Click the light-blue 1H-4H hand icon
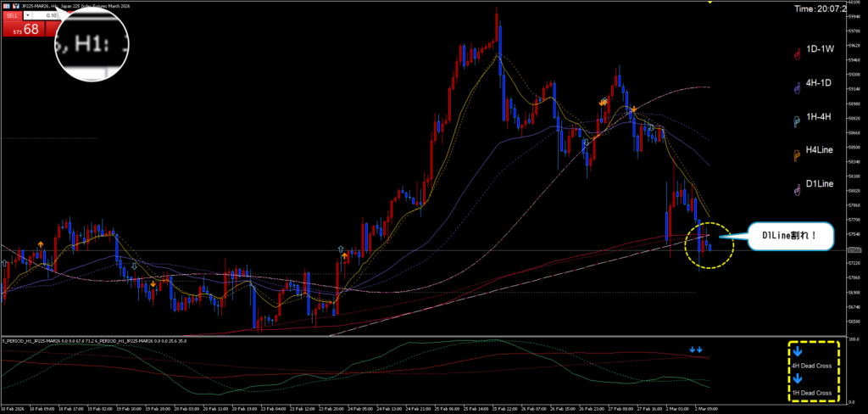The width and height of the screenshot is (868, 414). click(x=796, y=121)
